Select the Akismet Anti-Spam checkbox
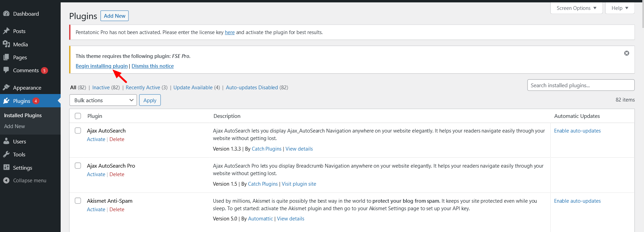The width and height of the screenshot is (644, 232). click(78, 201)
